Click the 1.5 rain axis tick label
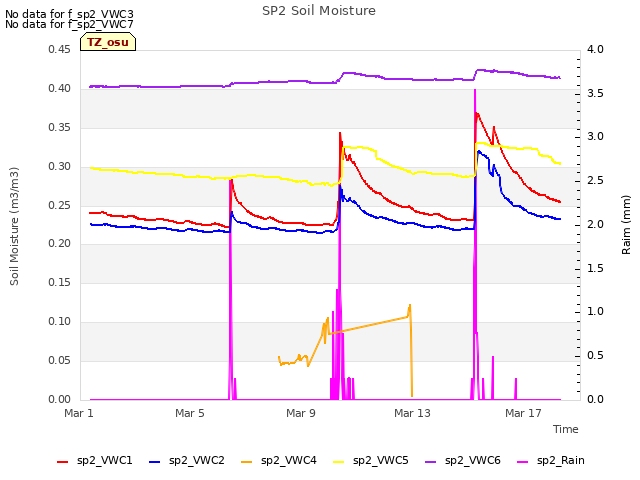The image size is (640, 480). point(595,268)
